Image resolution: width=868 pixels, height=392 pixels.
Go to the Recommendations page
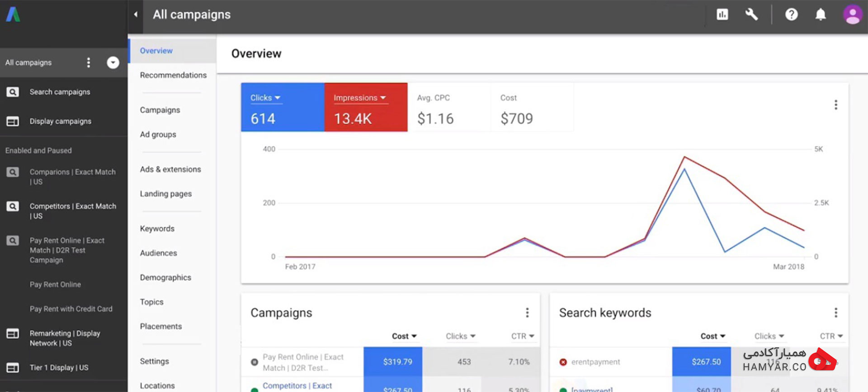[x=173, y=75]
